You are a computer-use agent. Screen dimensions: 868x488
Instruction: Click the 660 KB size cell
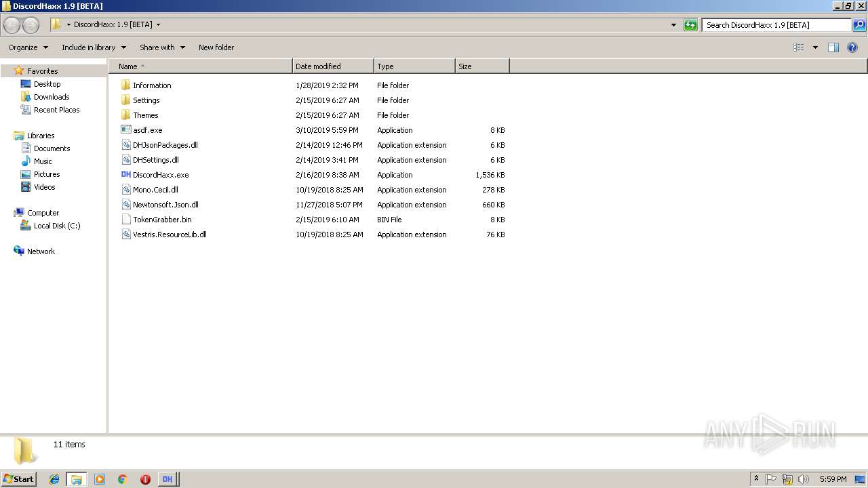(494, 205)
